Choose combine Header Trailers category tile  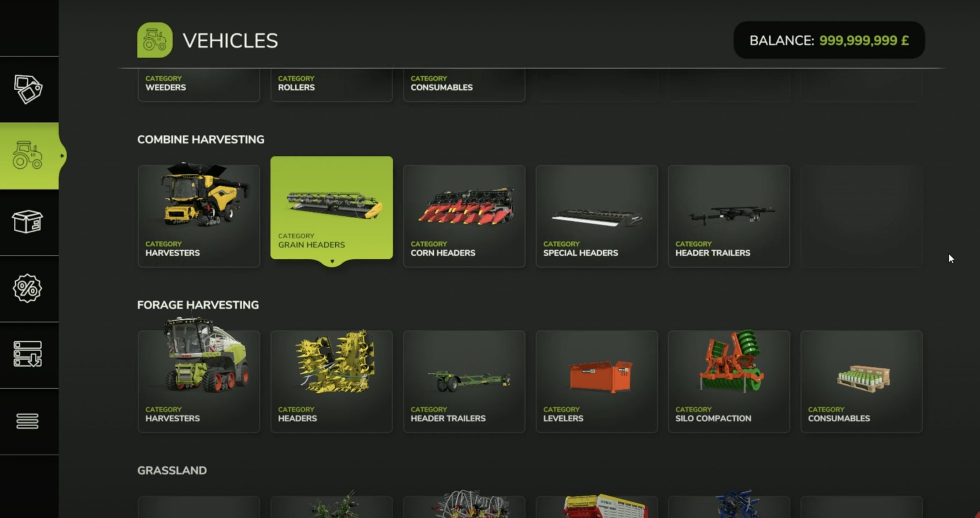click(x=729, y=216)
